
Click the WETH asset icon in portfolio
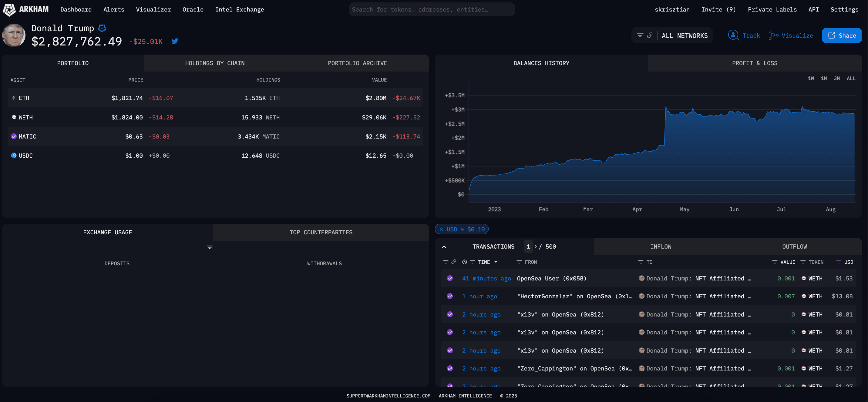[14, 117]
